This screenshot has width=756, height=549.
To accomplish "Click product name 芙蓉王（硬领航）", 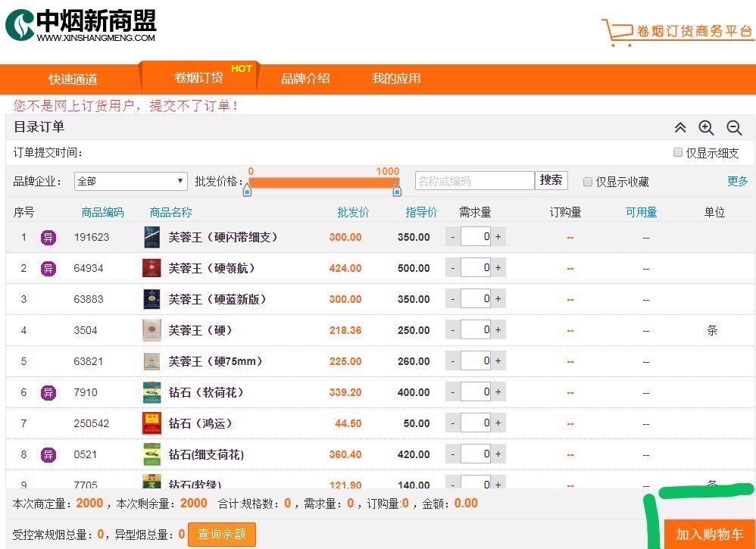I will point(211,268).
